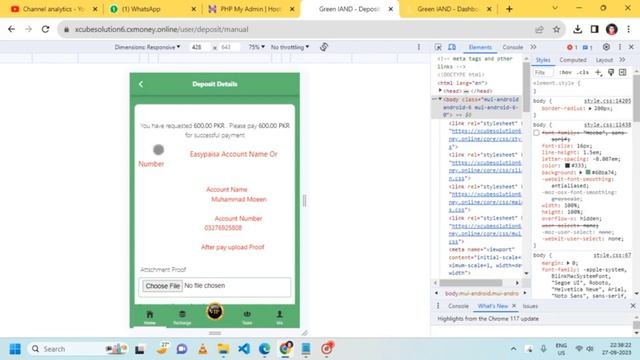
Task: Open the style.css:14205 source link
Action: tap(607, 101)
